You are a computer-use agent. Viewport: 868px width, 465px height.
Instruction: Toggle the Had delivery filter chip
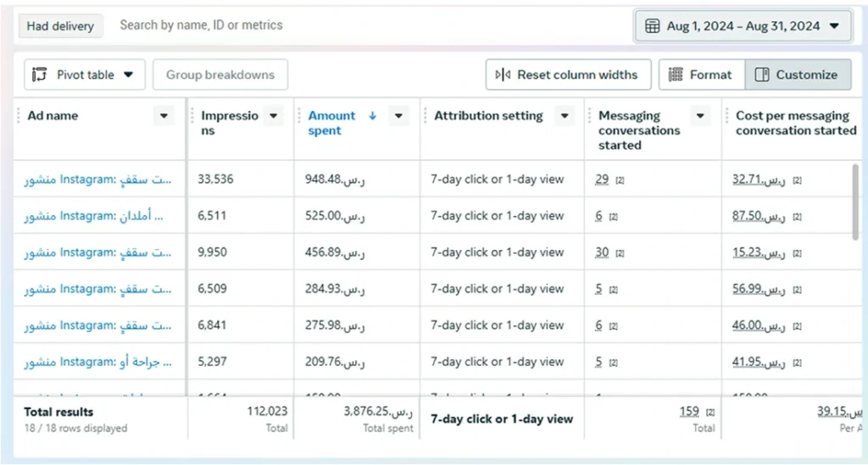(x=60, y=26)
